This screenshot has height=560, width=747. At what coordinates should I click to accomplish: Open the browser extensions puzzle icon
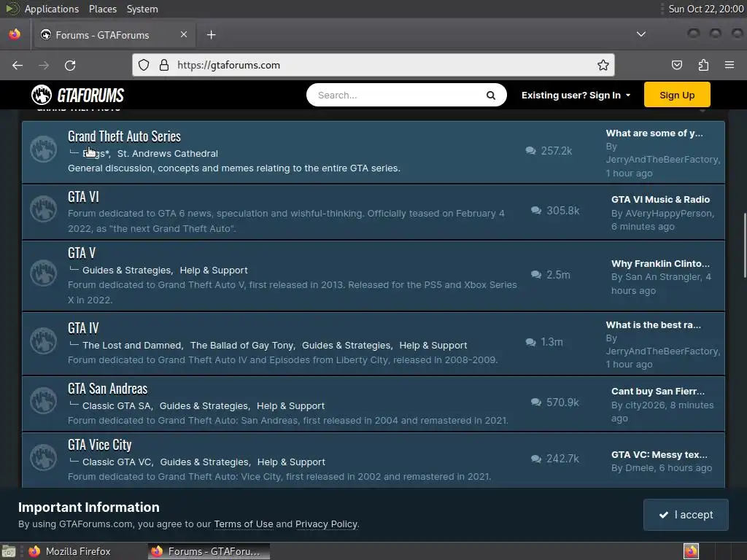(x=703, y=65)
